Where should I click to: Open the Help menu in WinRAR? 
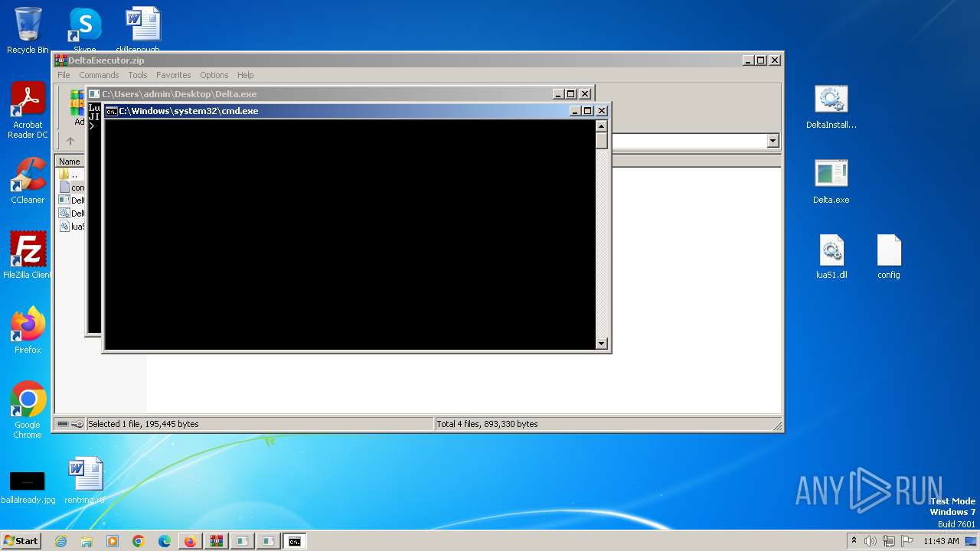click(x=245, y=75)
